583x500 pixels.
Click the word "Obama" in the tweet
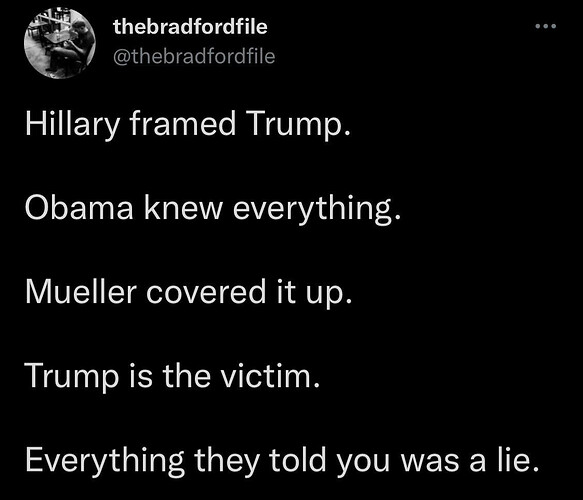[x=79, y=207]
